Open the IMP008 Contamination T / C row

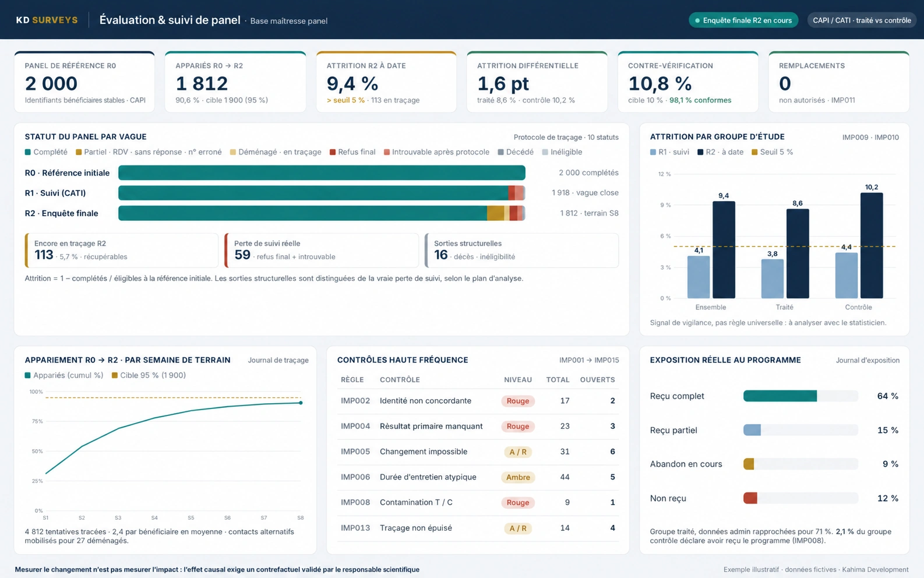tap(478, 502)
